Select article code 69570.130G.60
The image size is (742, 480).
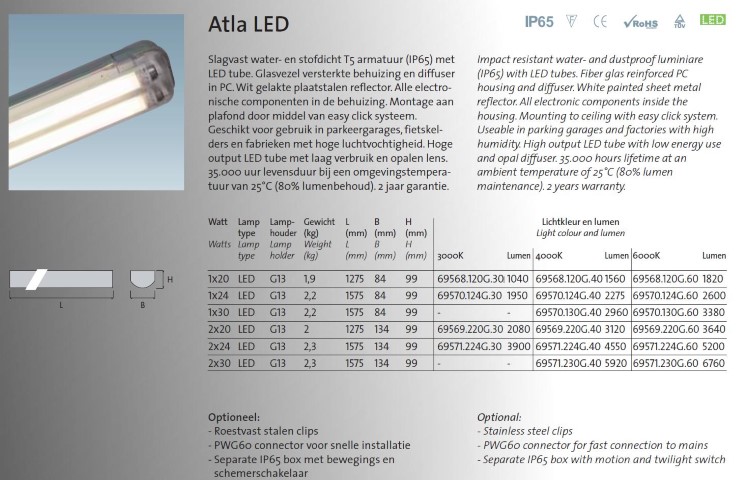665,313
